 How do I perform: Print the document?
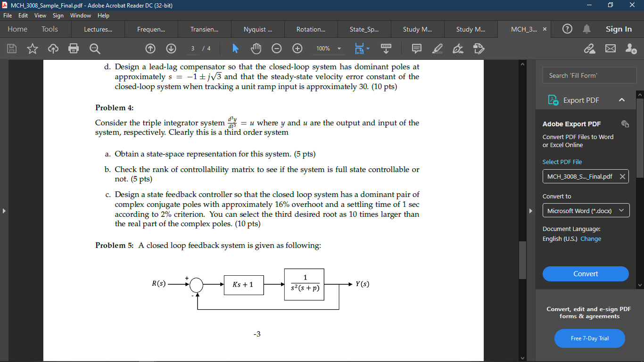(74, 49)
